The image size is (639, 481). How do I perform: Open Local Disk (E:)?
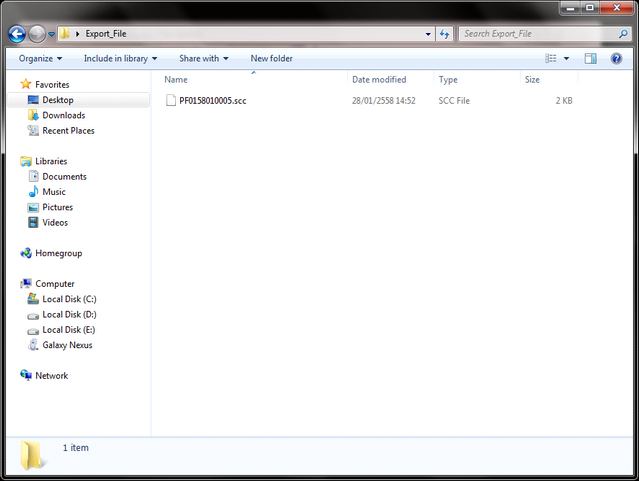click(x=68, y=330)
